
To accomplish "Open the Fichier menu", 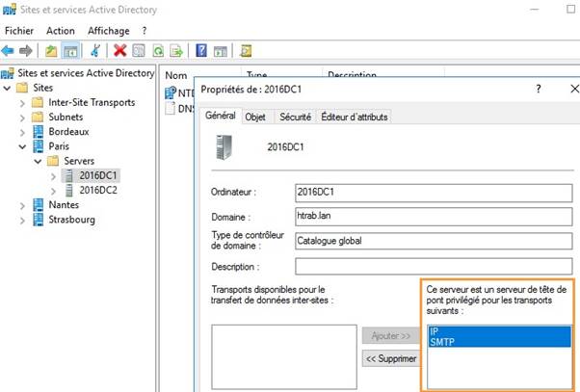I will coord(19,31).
